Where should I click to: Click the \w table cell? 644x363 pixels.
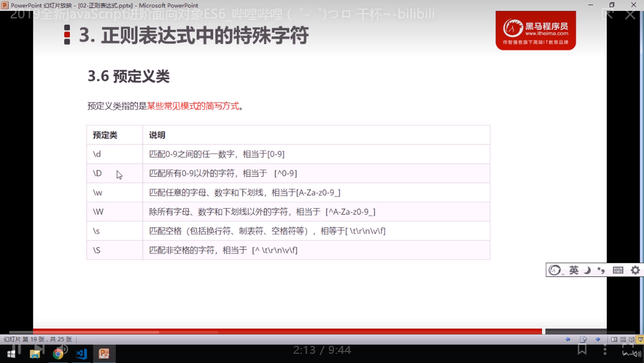[115, 192]
